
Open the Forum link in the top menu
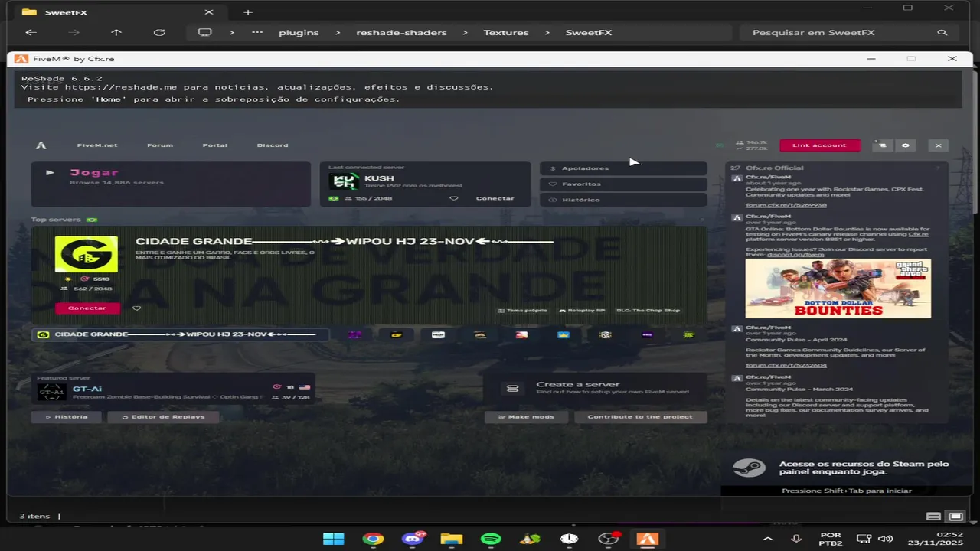160,145
